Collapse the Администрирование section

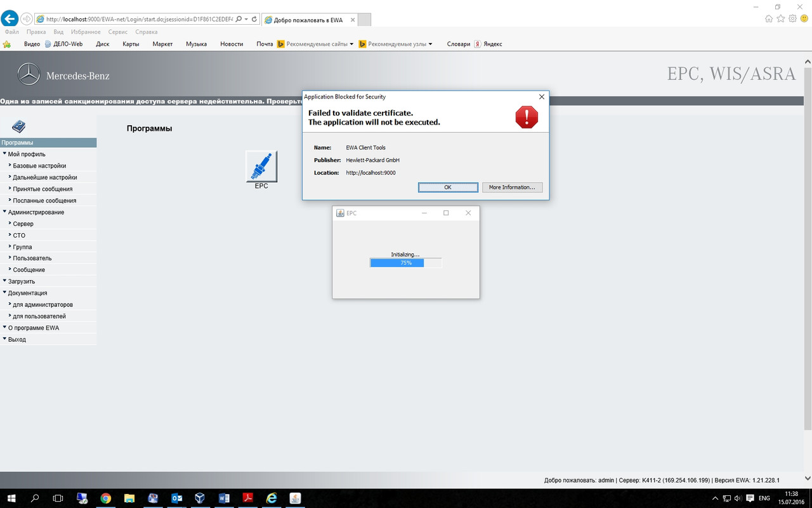coord(4,211)
